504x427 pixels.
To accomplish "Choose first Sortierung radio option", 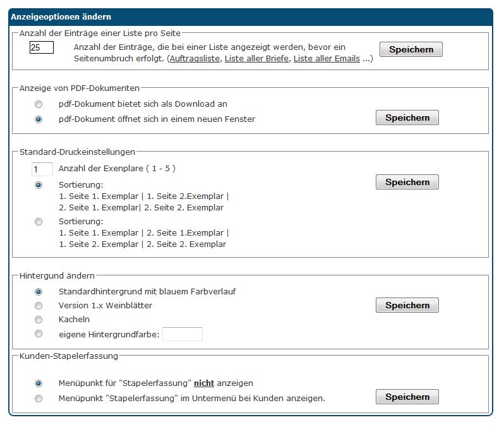I will pos(39,185).
